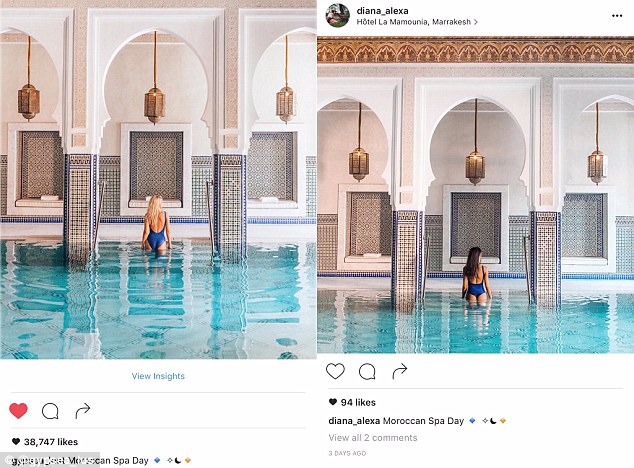Share diana_alexa's post with arrow icon
The width and height of the screenshot is (634, 468).
399,371
